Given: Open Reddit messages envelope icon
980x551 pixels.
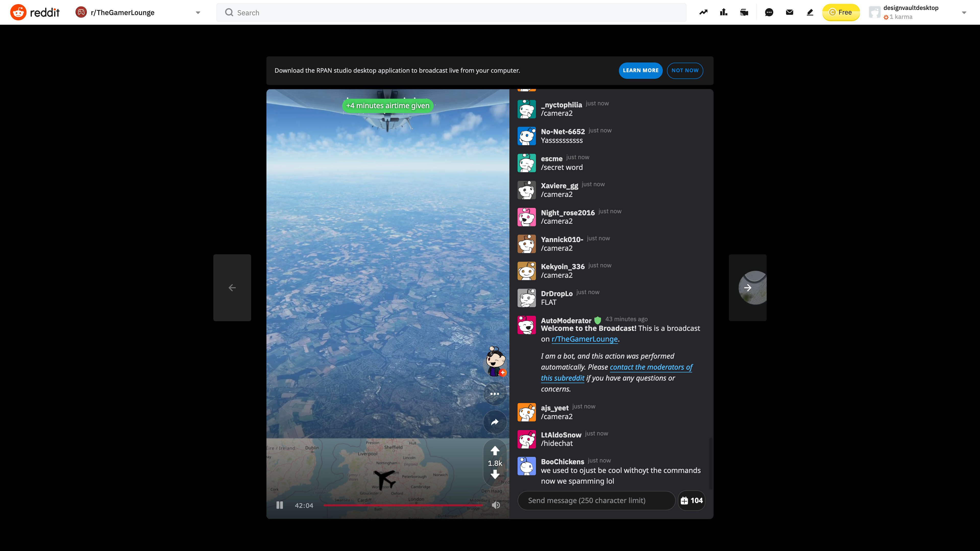Looking at the screenshot, I should pos(789,12).
